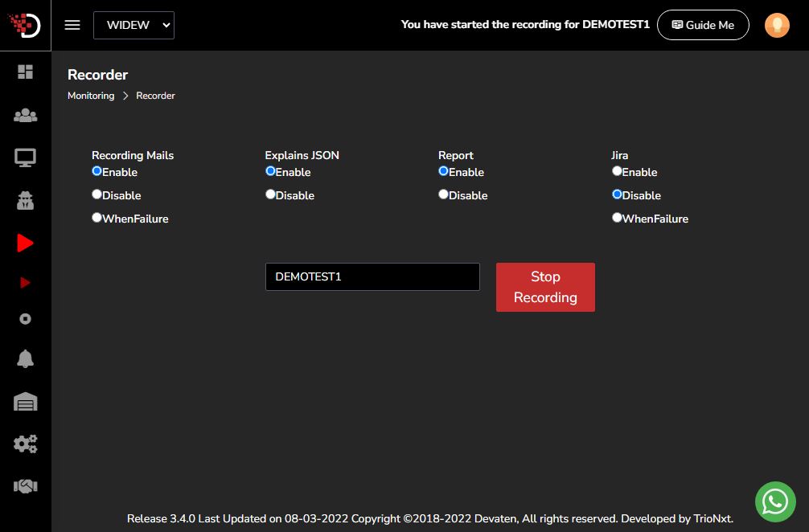Open the hamburger menu
This screenshot has width=809, height=532.
72,25
